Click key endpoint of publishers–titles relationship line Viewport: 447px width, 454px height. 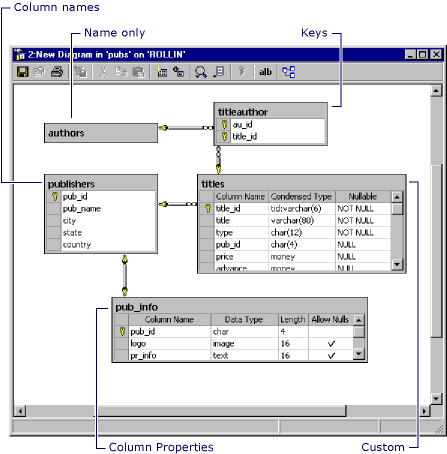[x=163, y=204]
